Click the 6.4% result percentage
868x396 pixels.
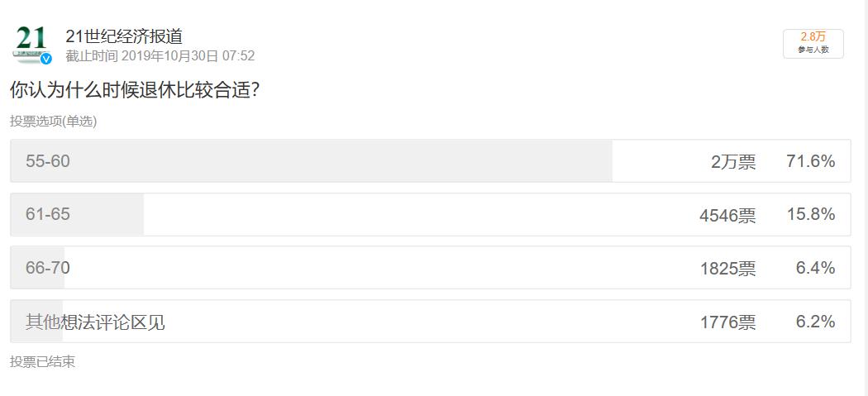click(815, 268)
